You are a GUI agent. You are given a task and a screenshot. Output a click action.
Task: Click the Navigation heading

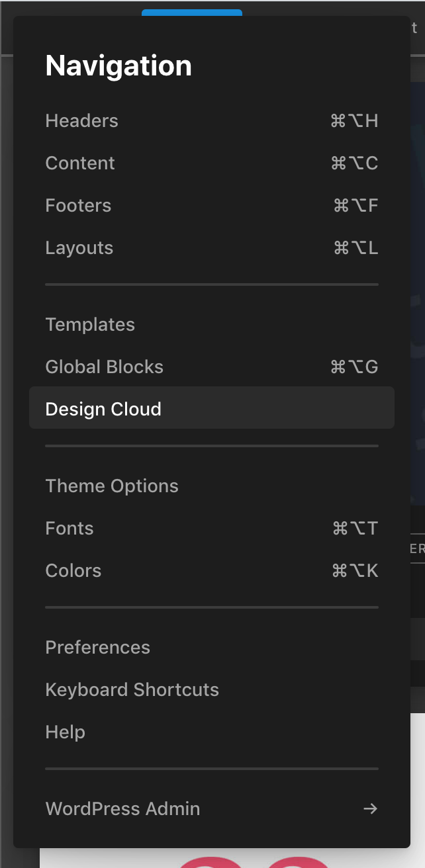pos(118,65)
